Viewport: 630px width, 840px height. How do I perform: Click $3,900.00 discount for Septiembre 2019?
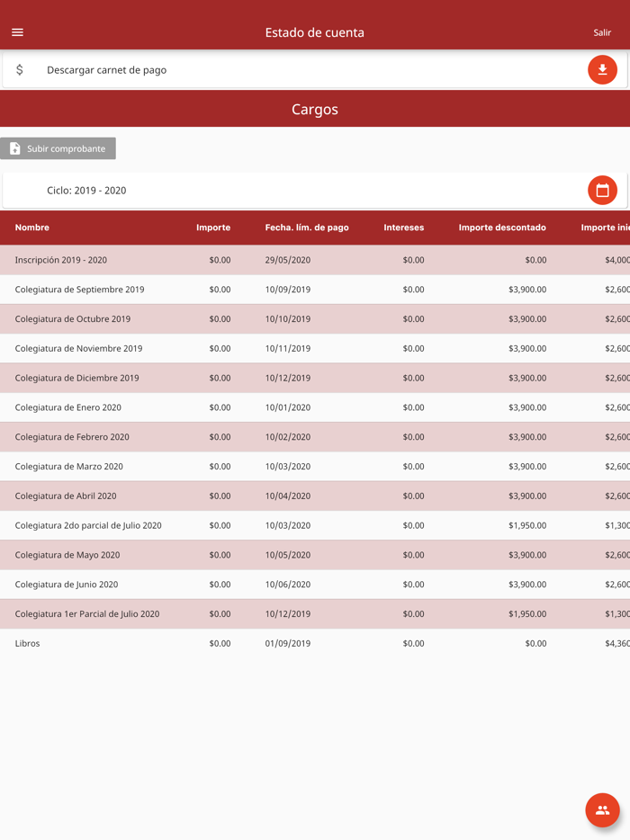click(527, 290)
